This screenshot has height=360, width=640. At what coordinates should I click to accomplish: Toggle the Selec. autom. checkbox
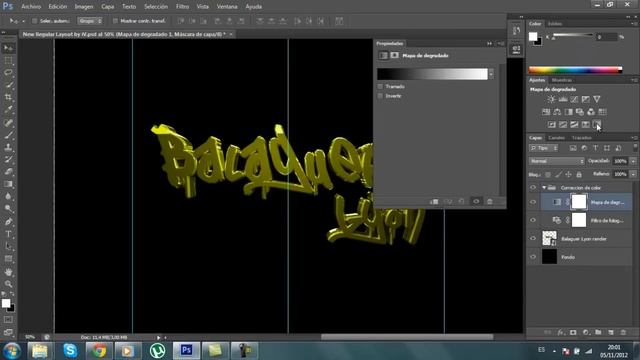[x=35, y=21]
